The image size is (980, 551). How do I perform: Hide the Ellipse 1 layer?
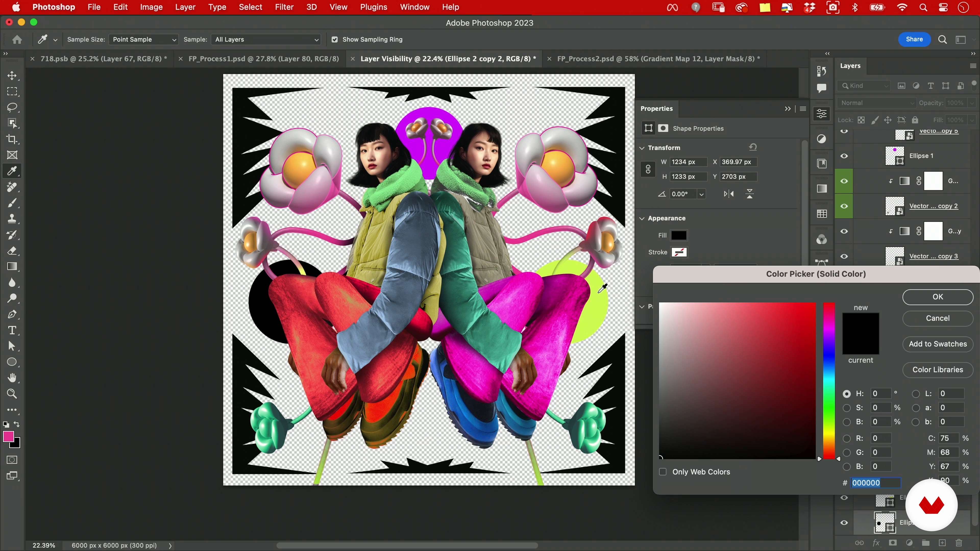pos(844,156)
